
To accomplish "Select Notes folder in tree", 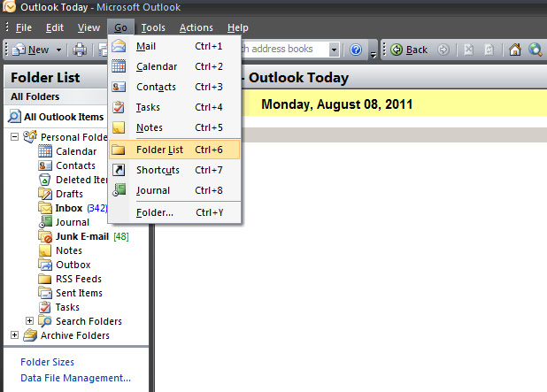I will click(69, 250).
